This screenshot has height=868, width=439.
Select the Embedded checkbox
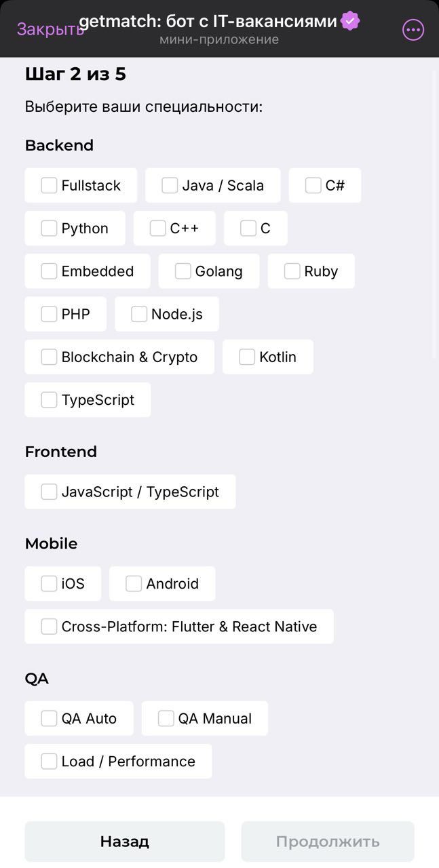pos(48,271)
